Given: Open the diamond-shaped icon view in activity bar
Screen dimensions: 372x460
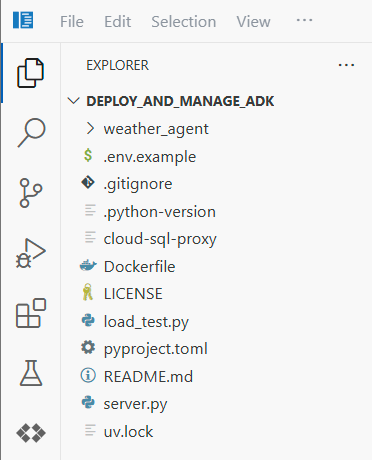Looking at the screenshot, I should click(31, 433).
